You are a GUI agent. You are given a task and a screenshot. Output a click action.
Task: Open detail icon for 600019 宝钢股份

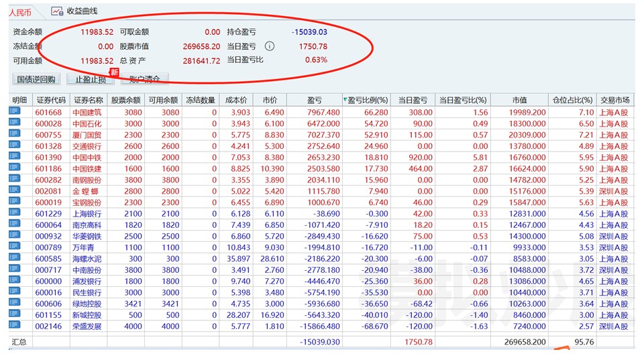pyautogui.click(x=14, y=201)
